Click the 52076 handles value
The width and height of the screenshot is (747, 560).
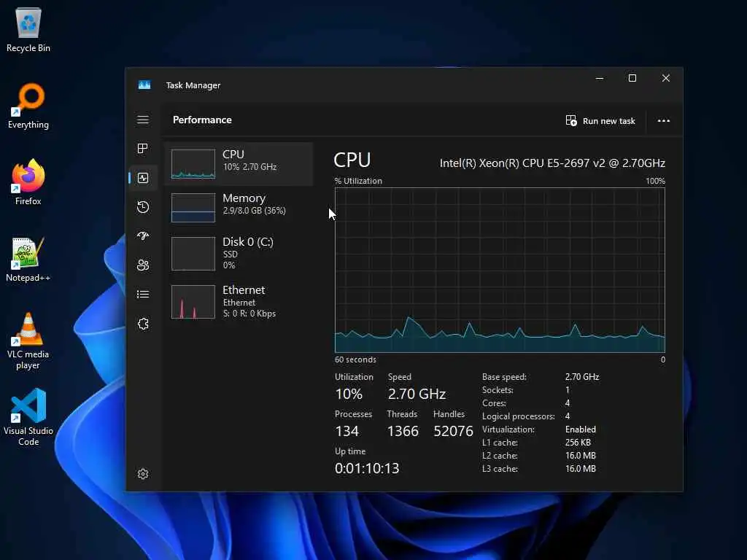pyautogui.click(x=453, y=431)
